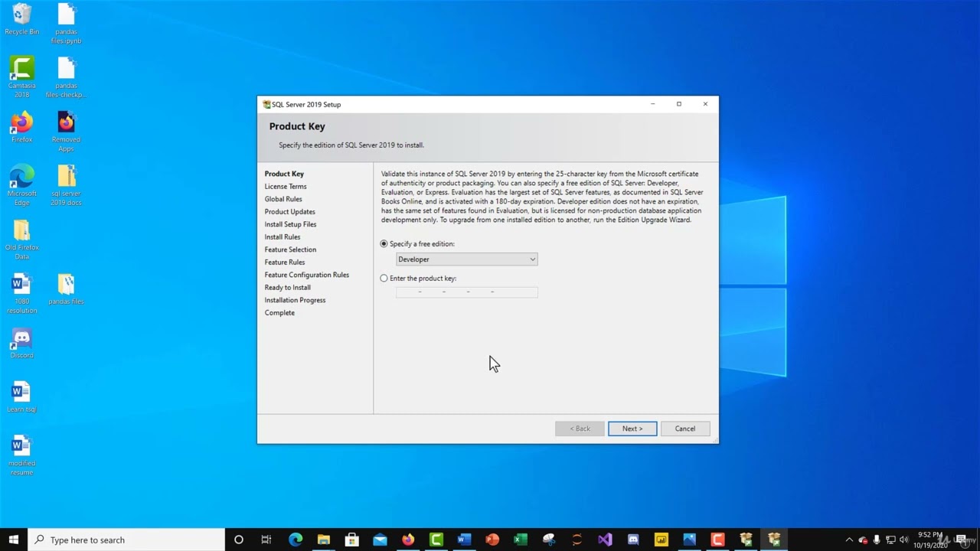
Task: Click Feature Configuration Rules step
Action: tap(307, 275)
